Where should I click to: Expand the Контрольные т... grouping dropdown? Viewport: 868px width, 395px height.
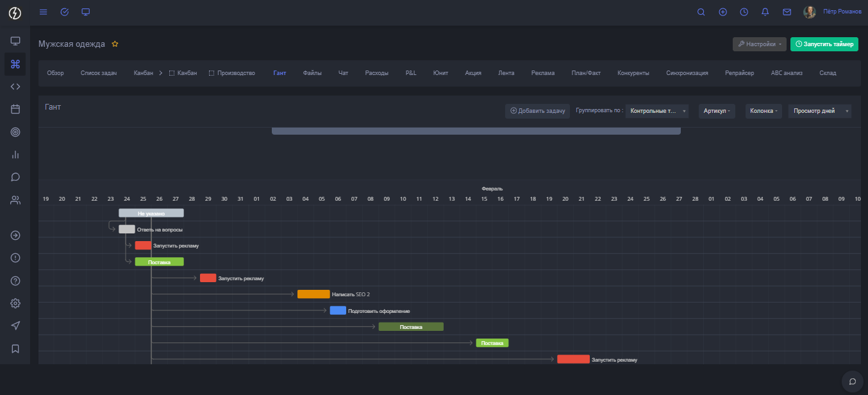click(x=656, y=111)
